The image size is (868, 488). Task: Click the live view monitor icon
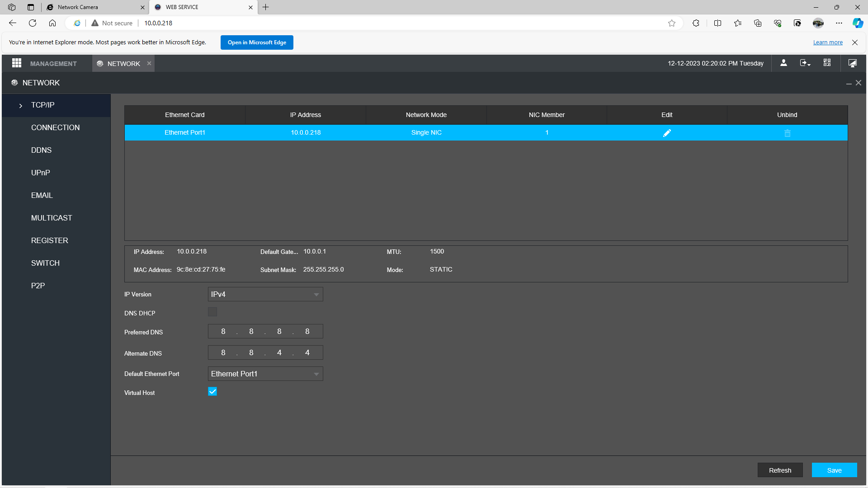pos(853,63)
